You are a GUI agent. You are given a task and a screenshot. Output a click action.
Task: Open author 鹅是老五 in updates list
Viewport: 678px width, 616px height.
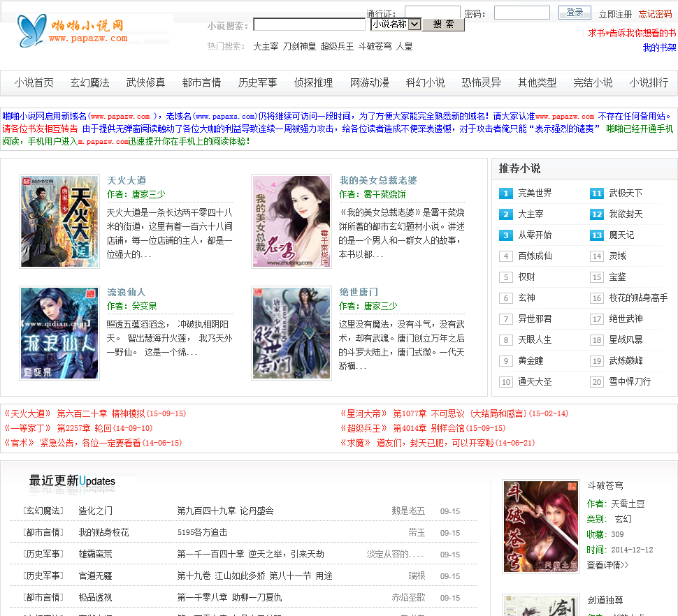click(x=408, y=511)
